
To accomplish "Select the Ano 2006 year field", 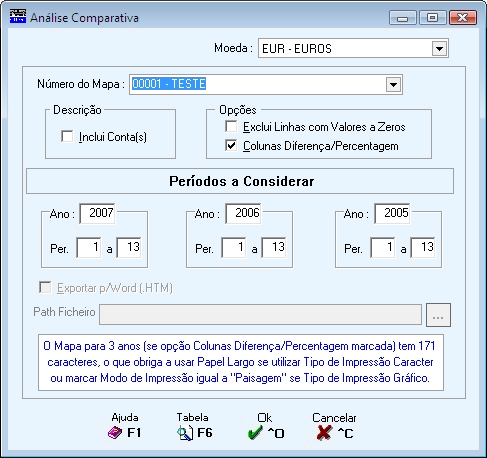I will [x=243, y=213].
